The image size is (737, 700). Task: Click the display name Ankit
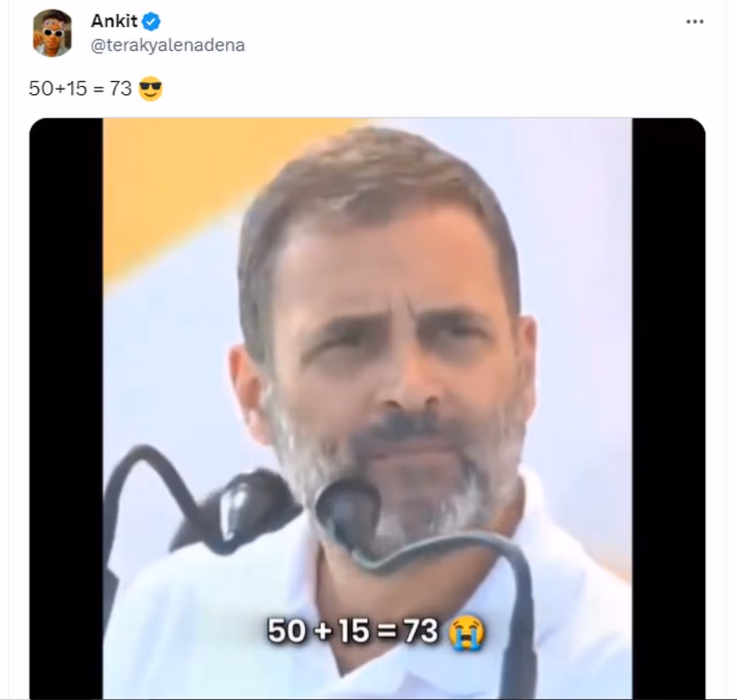[114, 21]
